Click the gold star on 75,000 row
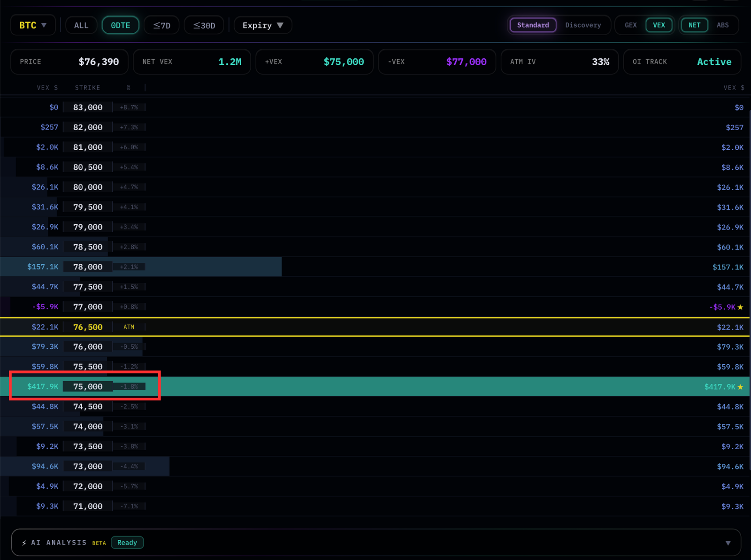The image size is (751, 560). pyautogui.click(x=740, y=387)
